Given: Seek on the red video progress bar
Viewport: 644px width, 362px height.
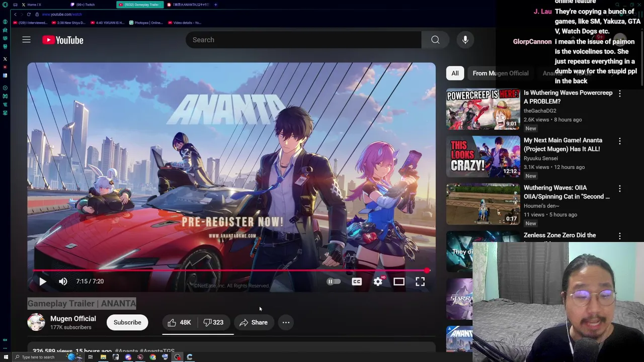Looking at the screenshot, I should pos(230,270).
